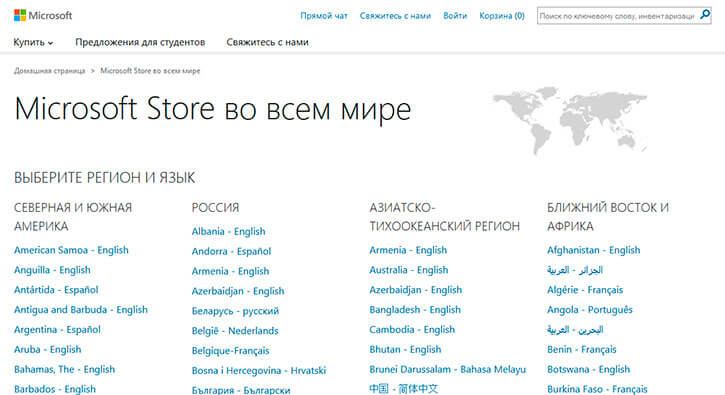Open the Корзина (0) cart link
725x395 pixels.
(x=502, y=16)
